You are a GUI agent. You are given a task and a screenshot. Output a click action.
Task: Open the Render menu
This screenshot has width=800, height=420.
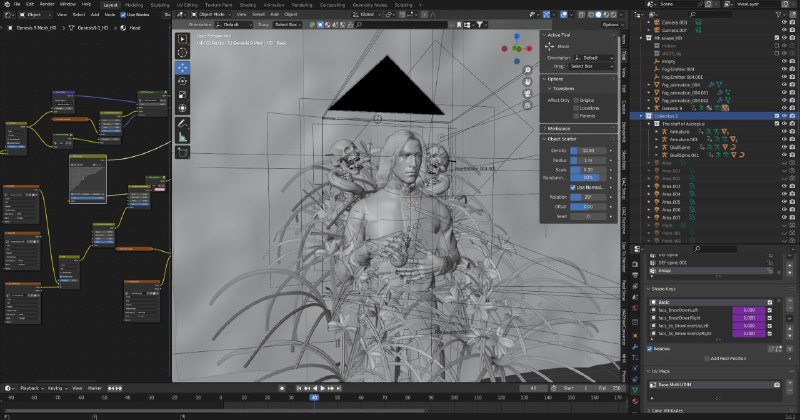[x=47, y=4]
